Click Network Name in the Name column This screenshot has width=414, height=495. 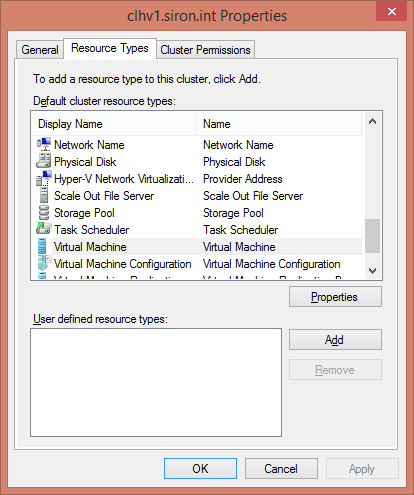[238, 145]
